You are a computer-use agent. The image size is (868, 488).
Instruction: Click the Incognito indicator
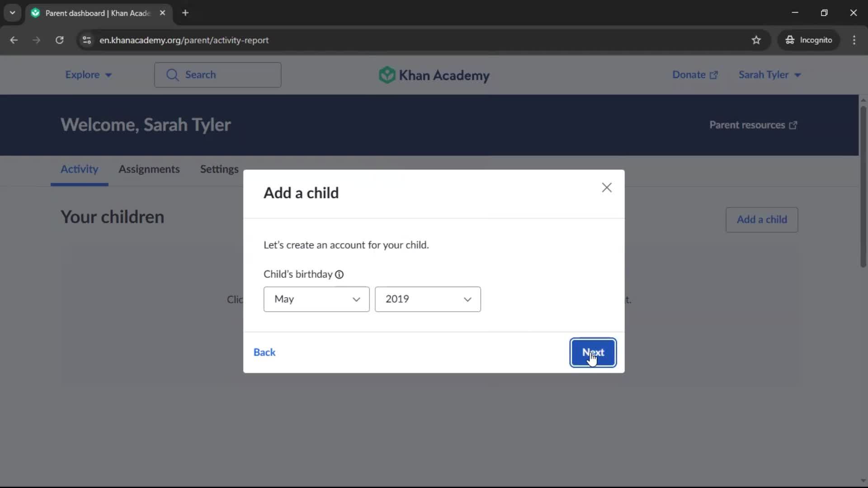809,40
